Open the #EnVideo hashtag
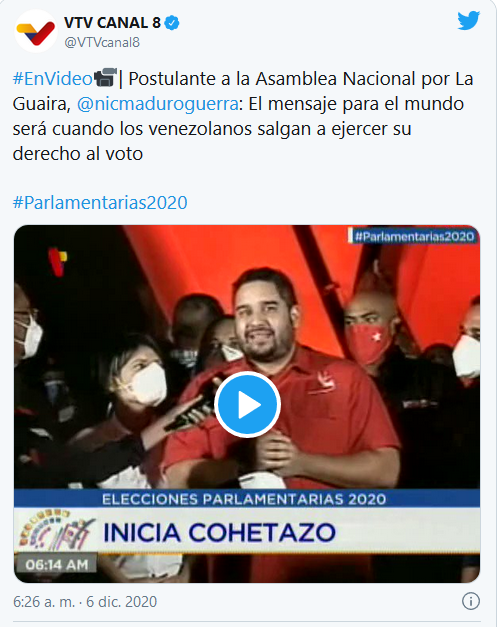 click(53, 79)
